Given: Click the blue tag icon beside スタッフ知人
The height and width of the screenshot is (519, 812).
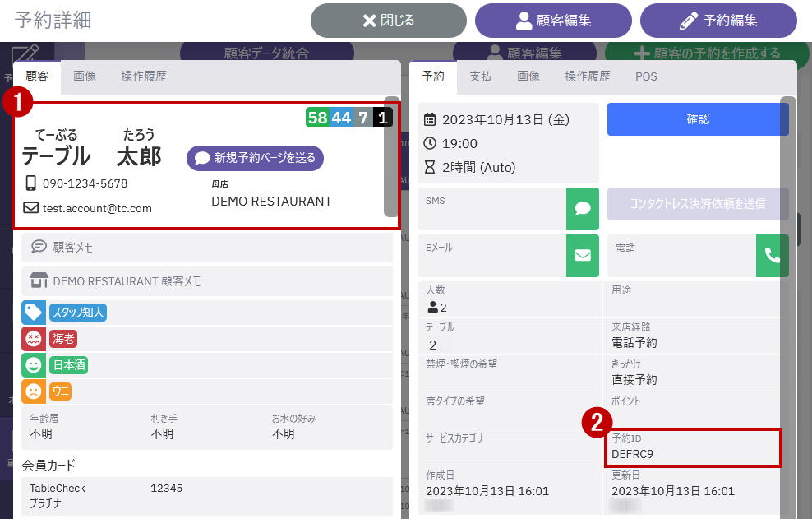Looking at the screenshot, I should (33, 313).
